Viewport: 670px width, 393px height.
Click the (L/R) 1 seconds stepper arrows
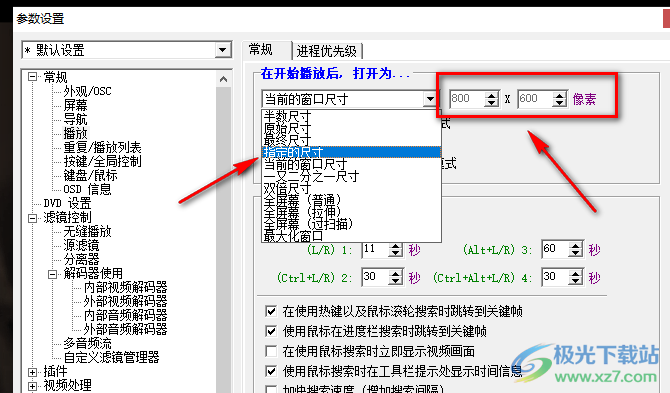[x=396, y=249]
